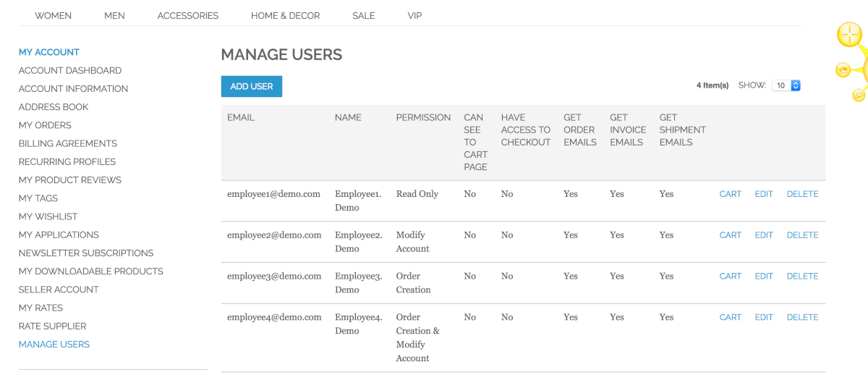
Task: Select Manage Users in the sidebar
Action: [54, 345]
